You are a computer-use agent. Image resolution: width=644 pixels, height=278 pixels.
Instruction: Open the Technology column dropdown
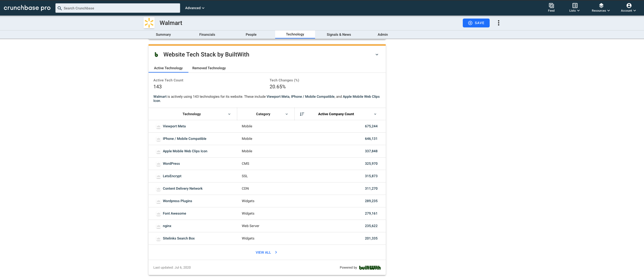[x=229, y=114]
